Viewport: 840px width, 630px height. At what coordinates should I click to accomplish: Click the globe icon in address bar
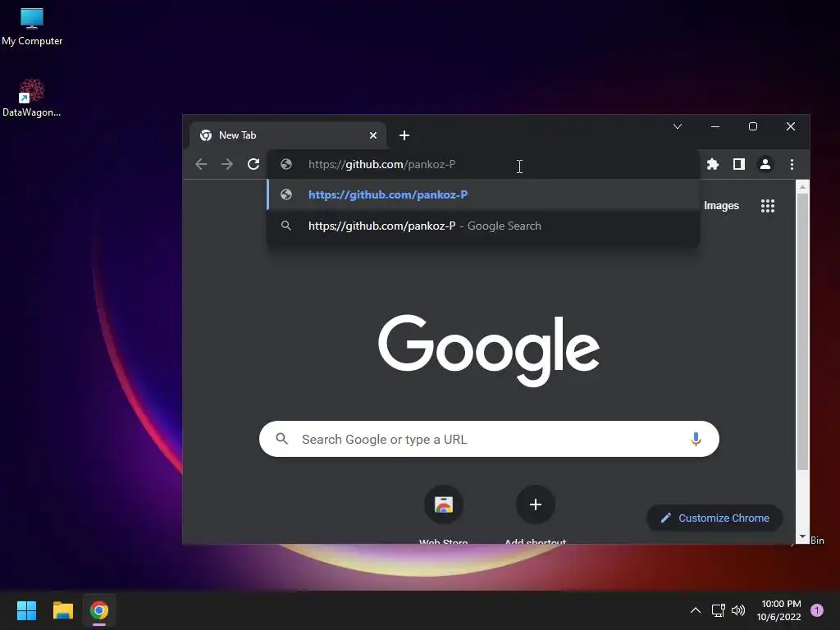286,164
